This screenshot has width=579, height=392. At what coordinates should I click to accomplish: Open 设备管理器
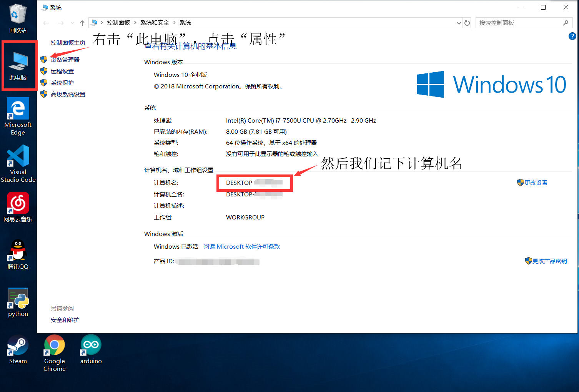coord(65,60)
